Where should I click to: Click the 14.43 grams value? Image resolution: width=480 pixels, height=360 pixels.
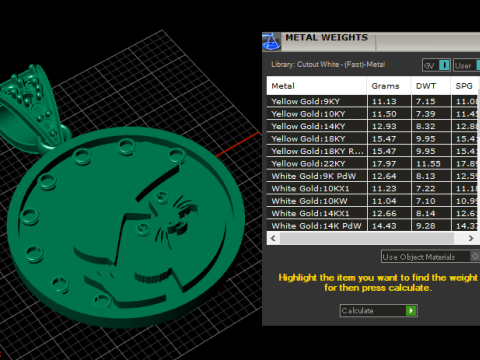pos(384,226)
